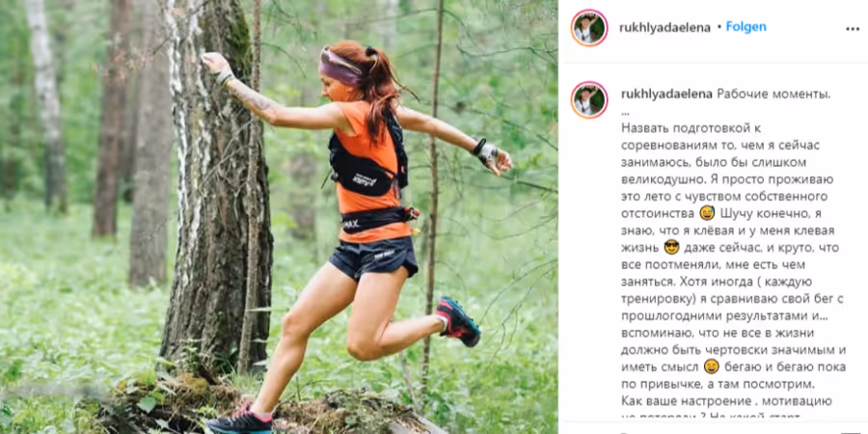Open rukhlyadaelena profile avatar in header
This screenshot has width=868, height=434.
[589, 28]
